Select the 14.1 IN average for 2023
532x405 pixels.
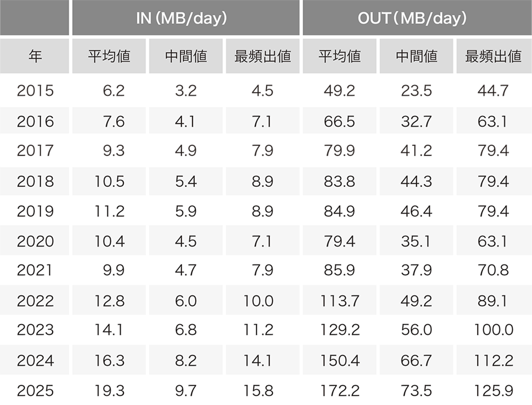pos(109,330)
